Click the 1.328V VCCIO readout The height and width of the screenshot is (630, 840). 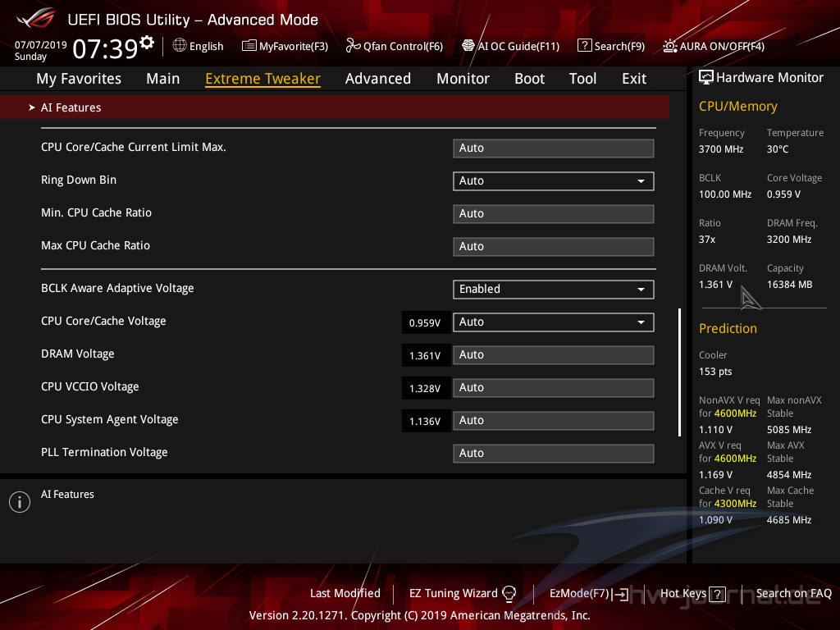point(426,388)
